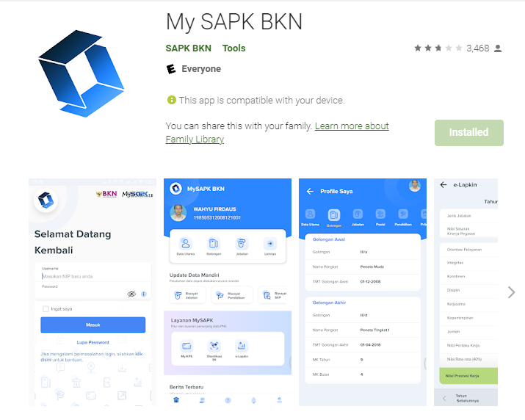
Task: Advance screenshots with the right chevron arrow
Action: 511,292
